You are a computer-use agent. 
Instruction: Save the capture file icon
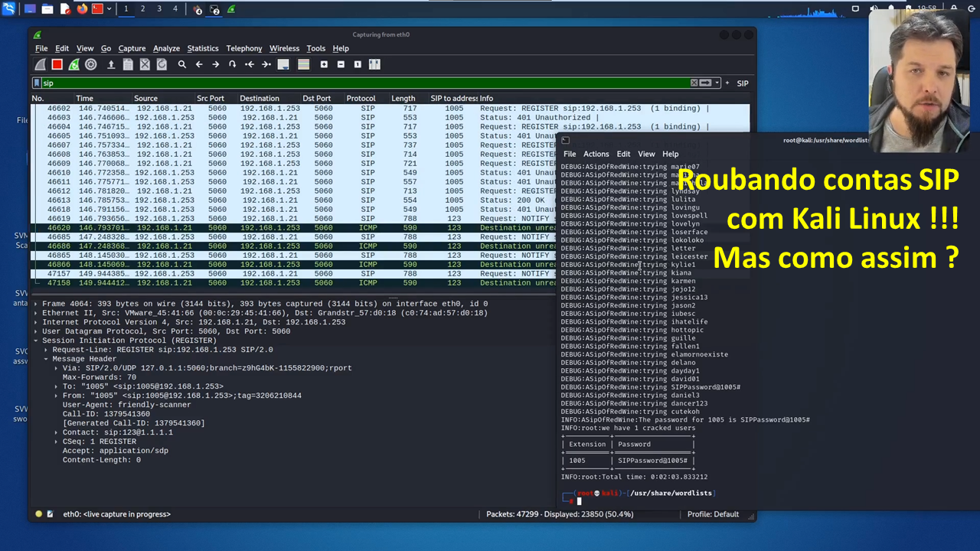point(128,64)
